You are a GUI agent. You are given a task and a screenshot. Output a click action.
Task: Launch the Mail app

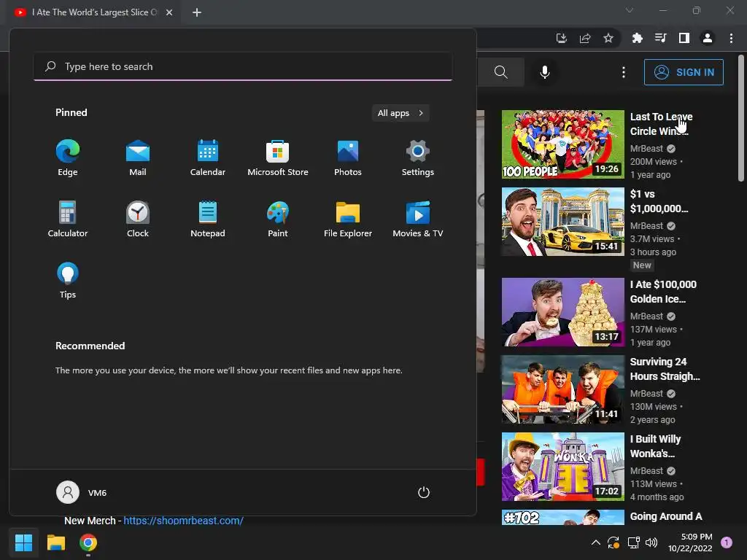138,158
